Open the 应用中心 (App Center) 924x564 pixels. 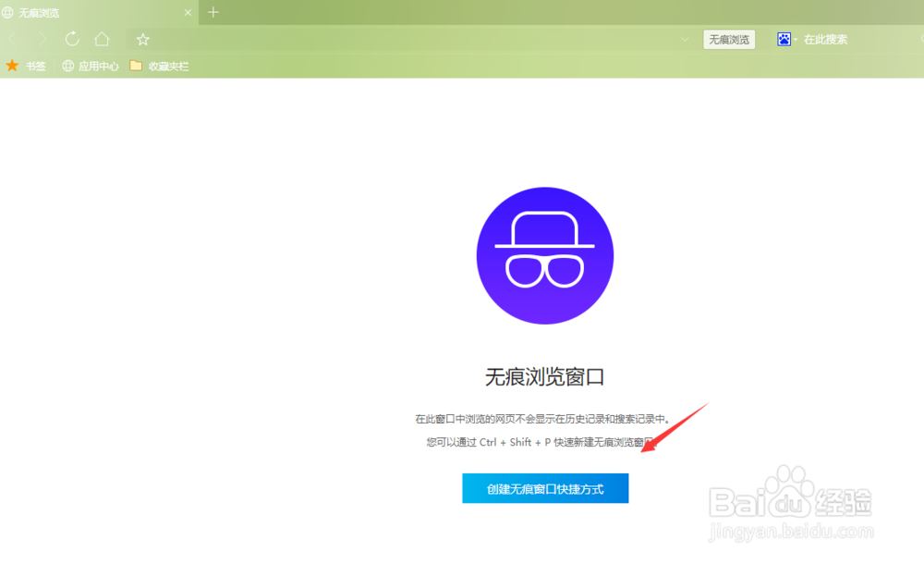90,66
